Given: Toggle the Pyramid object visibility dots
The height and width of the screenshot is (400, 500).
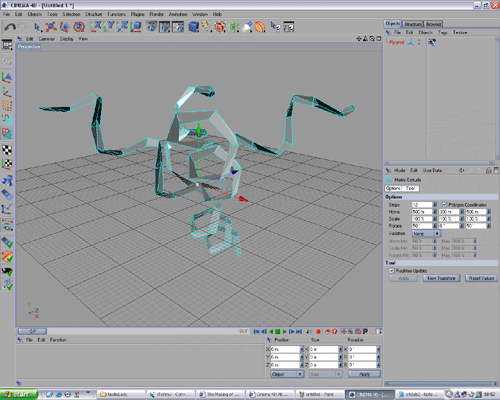Looking at the screenshot, I should click(419, 42).
